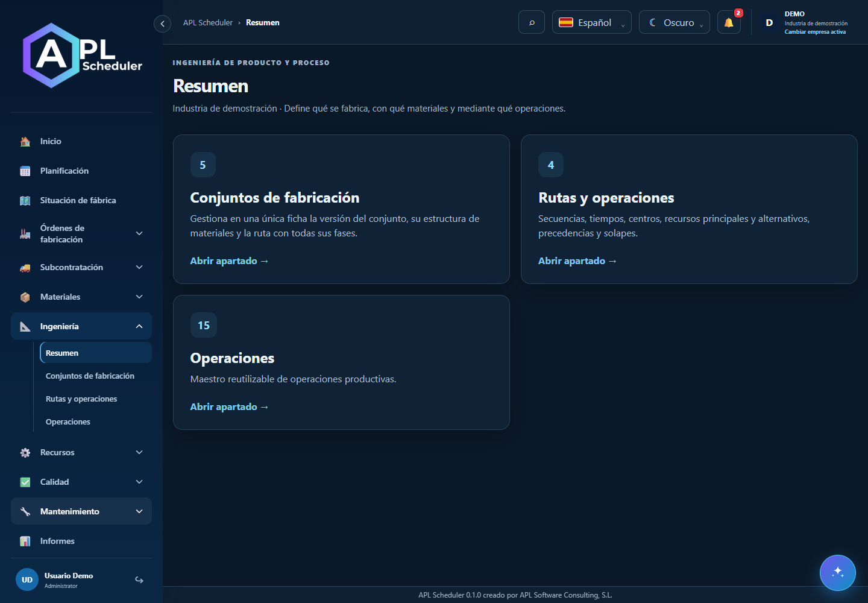Open the notifications bell
This screenshot has height=603, width=868.
[x=729, y=22]
